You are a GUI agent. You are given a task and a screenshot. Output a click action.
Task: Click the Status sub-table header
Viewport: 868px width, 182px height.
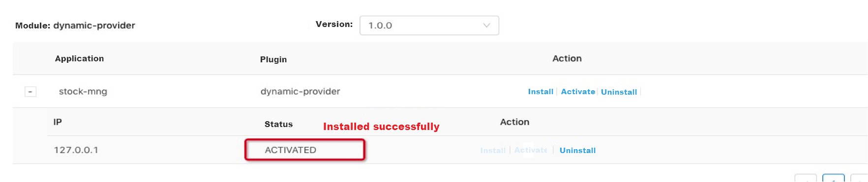coord(278,124)
